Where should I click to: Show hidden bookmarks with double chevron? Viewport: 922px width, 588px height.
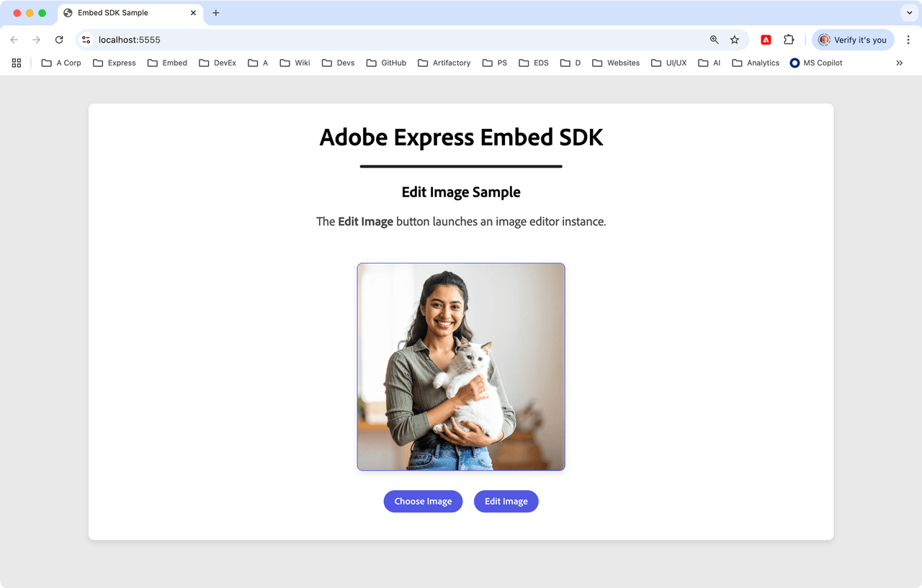pos(899,63)
